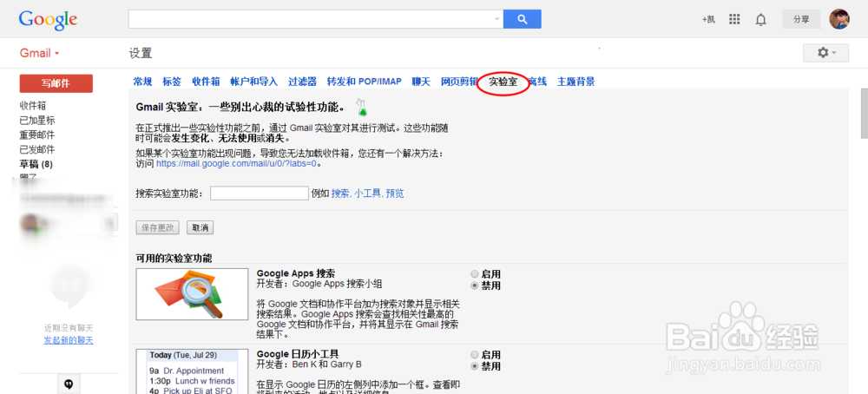Switch to the 收件箱 settings tab

pos(206,82)
